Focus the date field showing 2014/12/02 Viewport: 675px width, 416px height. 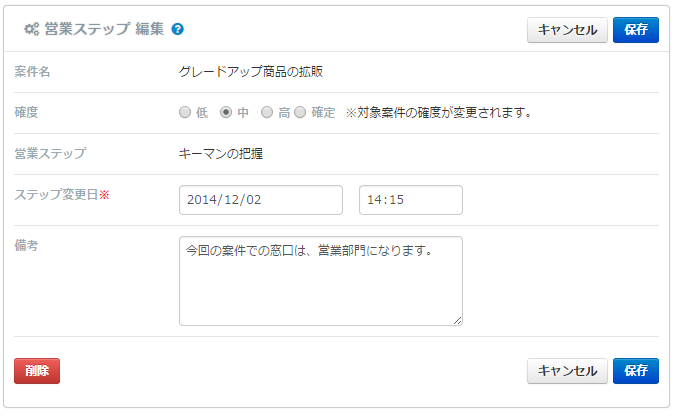click(261, 200)
